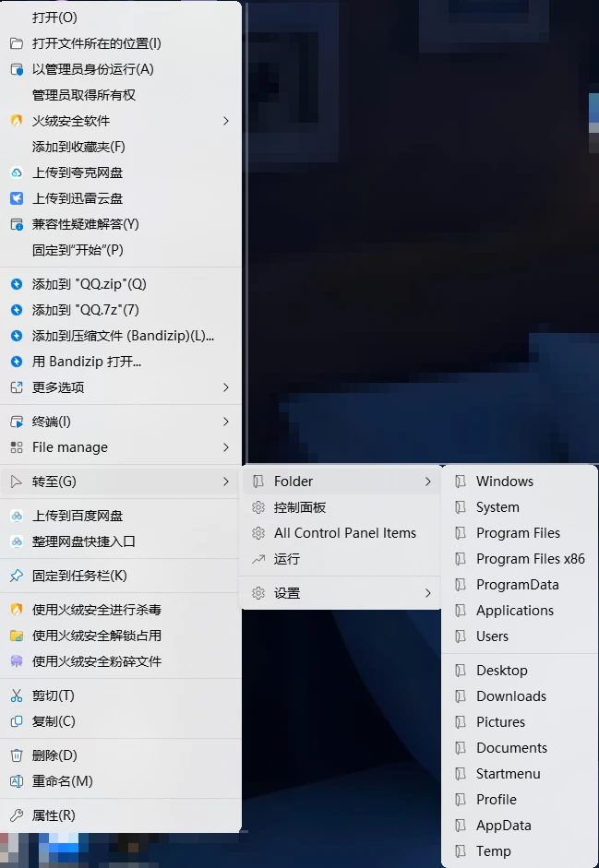Click the gear icon beside 控制面板
Viewport: 599px width, 868px height.
click(x=258, y=507)
